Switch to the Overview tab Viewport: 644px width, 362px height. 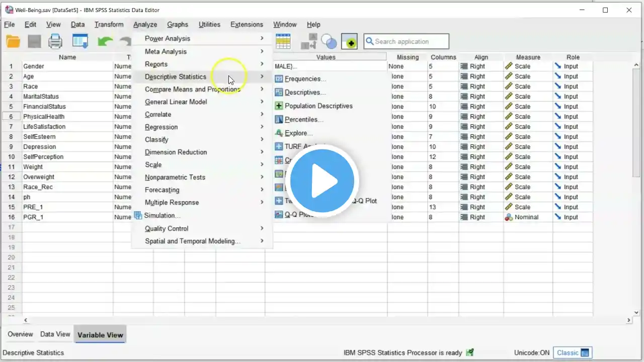[20, 334]
